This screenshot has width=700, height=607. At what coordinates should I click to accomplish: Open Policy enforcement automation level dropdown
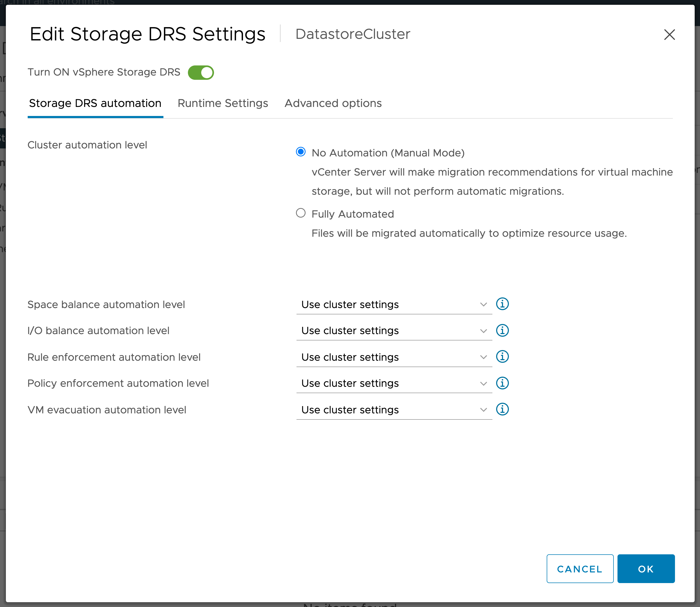click(x=394, y=384)
